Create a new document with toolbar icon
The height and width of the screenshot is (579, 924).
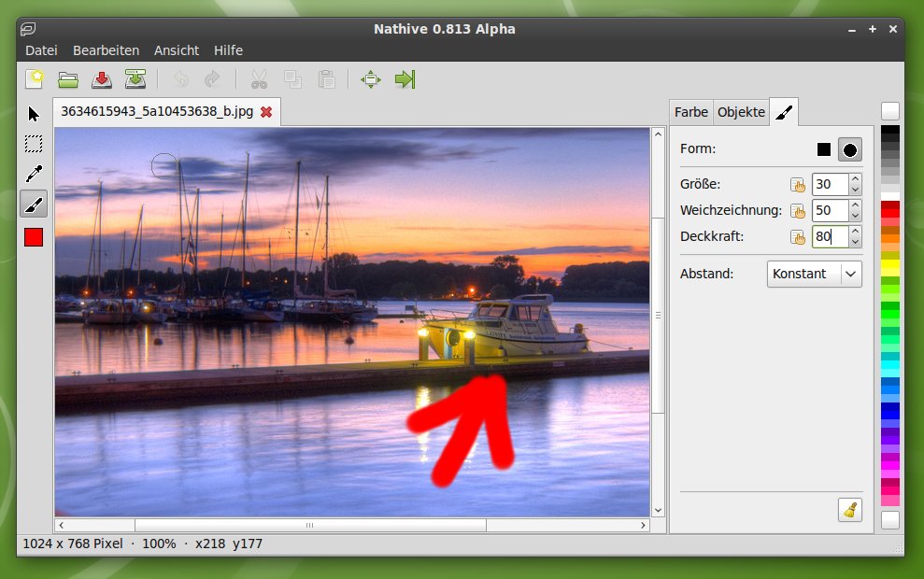click(35, 79)
